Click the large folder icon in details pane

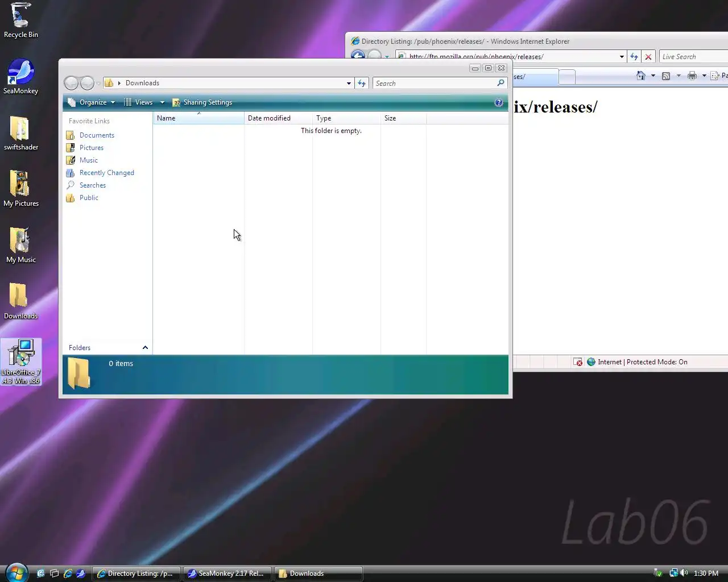tap(79, 373)
